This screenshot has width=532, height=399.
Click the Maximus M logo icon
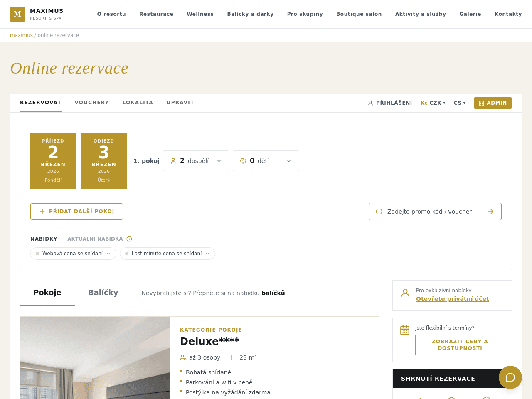coord(17,14)
